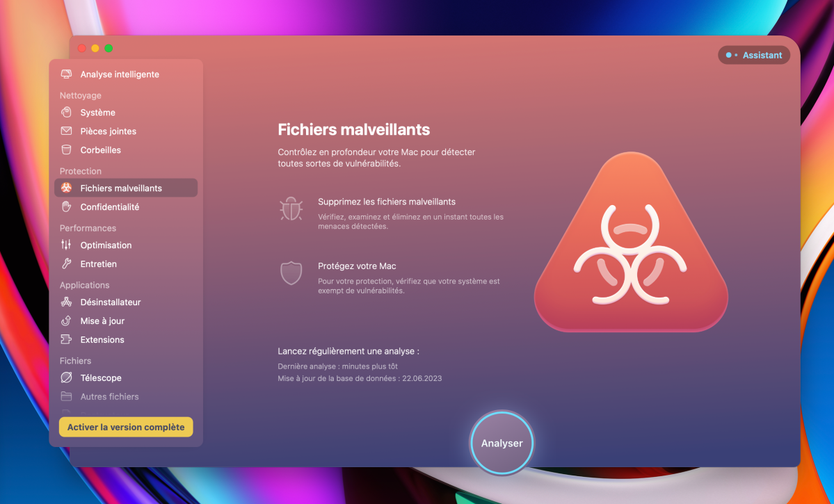The width and height of the screenshot is (834, 504).
Task: Go to Pièces jointes module
Action: tap(126, 131)
